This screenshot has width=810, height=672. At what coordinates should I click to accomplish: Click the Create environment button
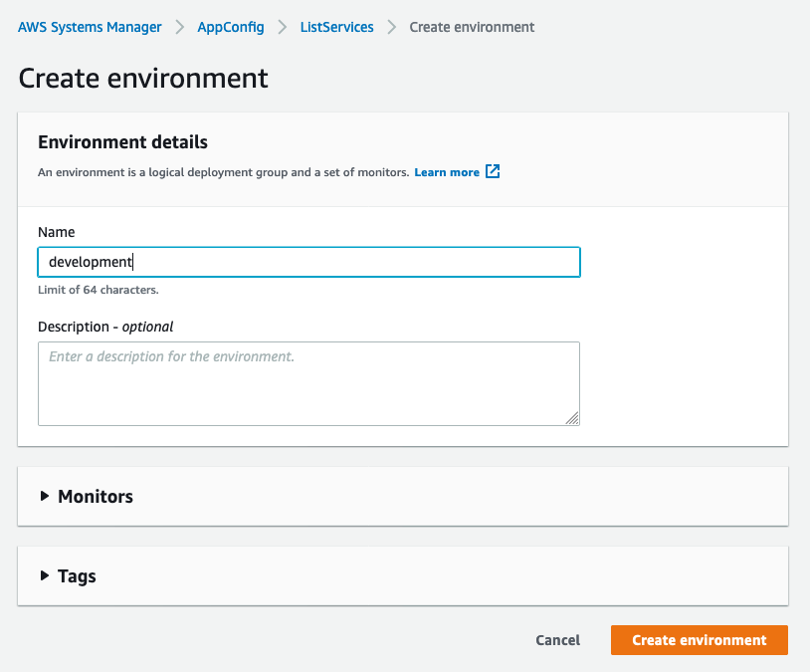[699, 640]
